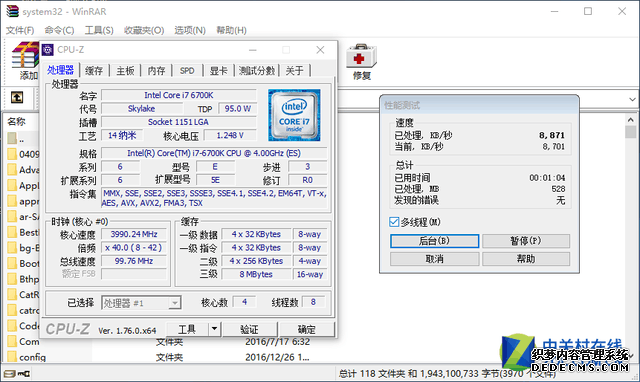Image resolution: width=640 pixels, height=382 pixels.
Task: Select the config folder row
Action: point(171,357)
